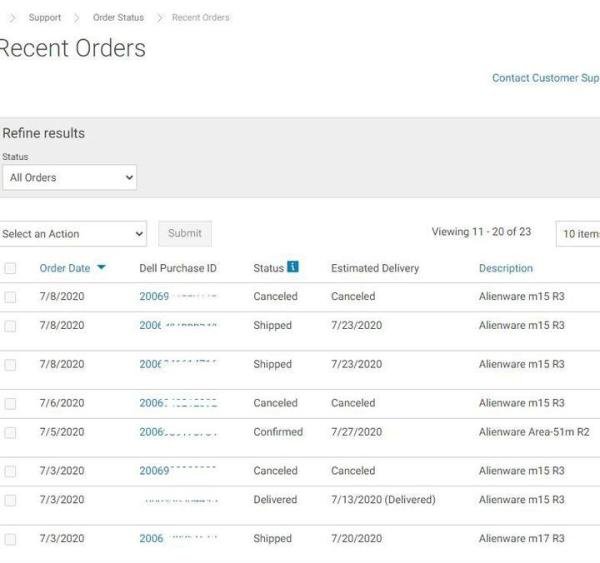Open the Select an Action dropdown
This screenshot has width=600, height=563.
point(73,234)
